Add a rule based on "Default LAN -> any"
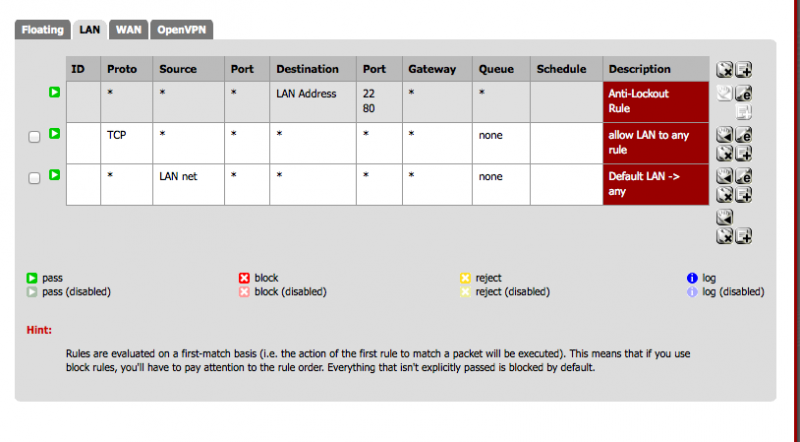This screenshot has width=800, height=442. [x=743, y=194]
